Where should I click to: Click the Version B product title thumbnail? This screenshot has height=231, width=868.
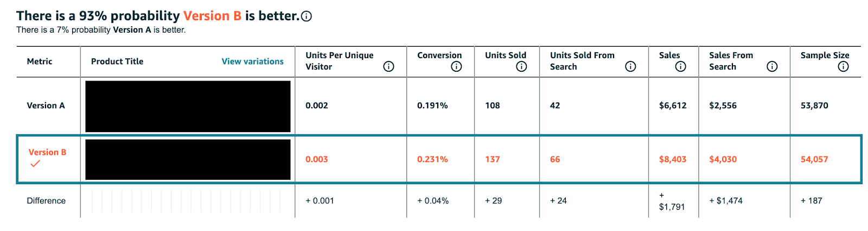[x=188, y=159]
